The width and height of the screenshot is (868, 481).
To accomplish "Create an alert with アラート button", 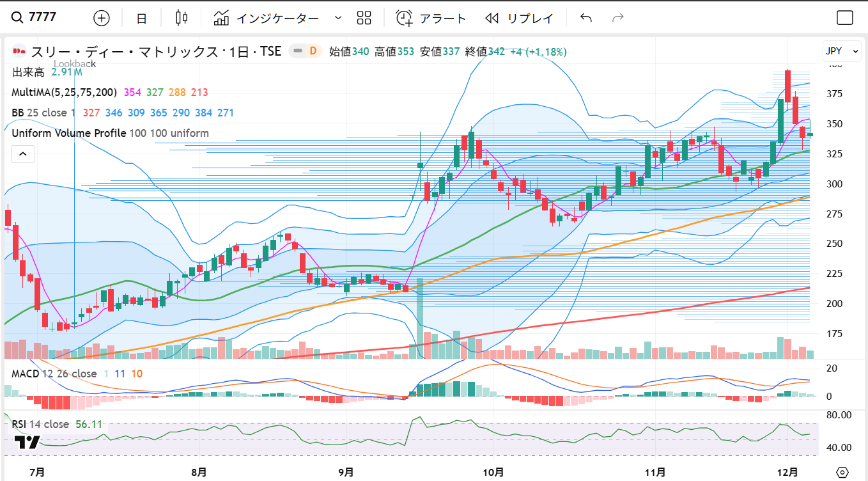I will [431, 18].
